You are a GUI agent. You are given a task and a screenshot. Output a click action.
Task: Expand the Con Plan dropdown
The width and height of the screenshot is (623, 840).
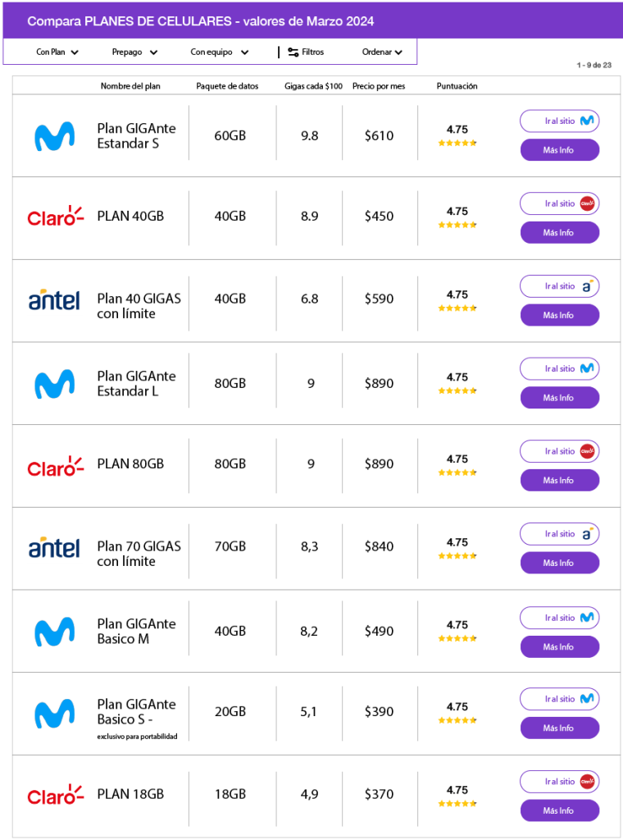(57, 52)
